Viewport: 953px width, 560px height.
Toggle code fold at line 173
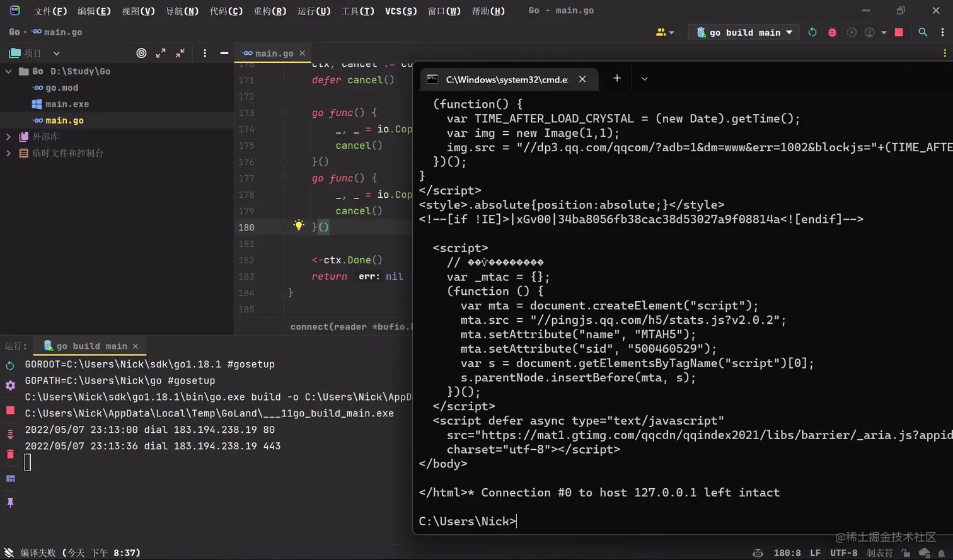(x=284, y=113)
